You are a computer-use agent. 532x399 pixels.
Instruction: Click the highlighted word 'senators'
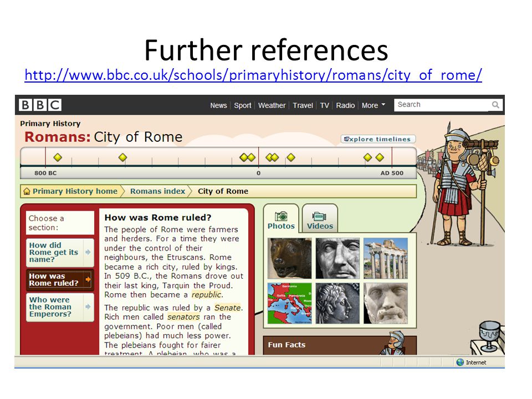(183, 317)
